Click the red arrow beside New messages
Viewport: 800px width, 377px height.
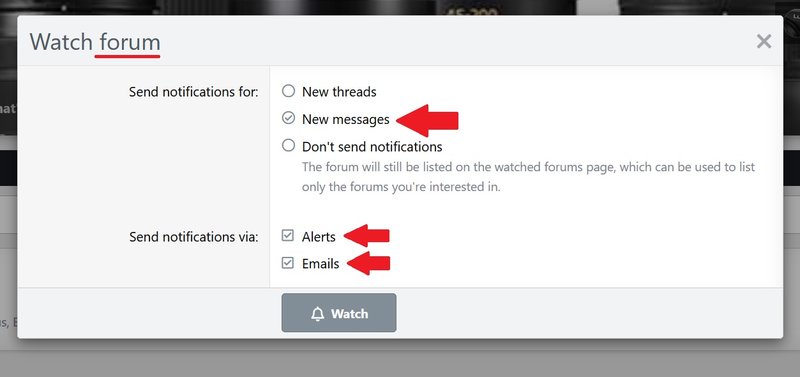(x=427, y=120)
